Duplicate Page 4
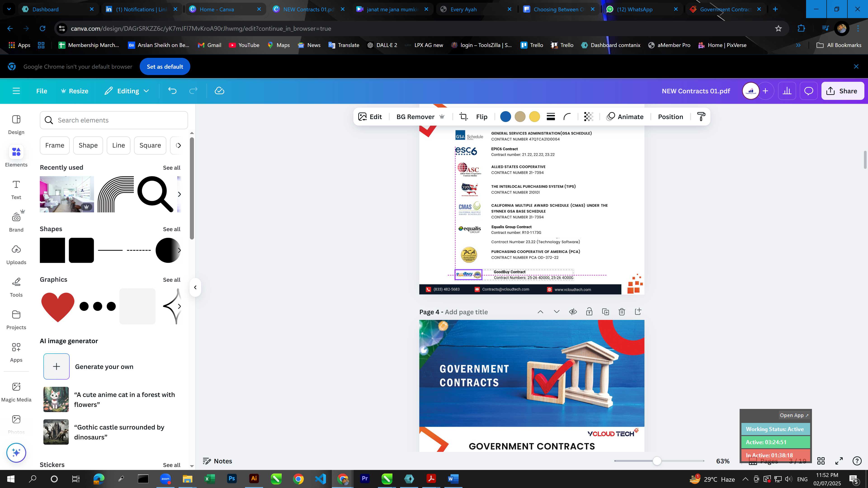 coord(605,312)
